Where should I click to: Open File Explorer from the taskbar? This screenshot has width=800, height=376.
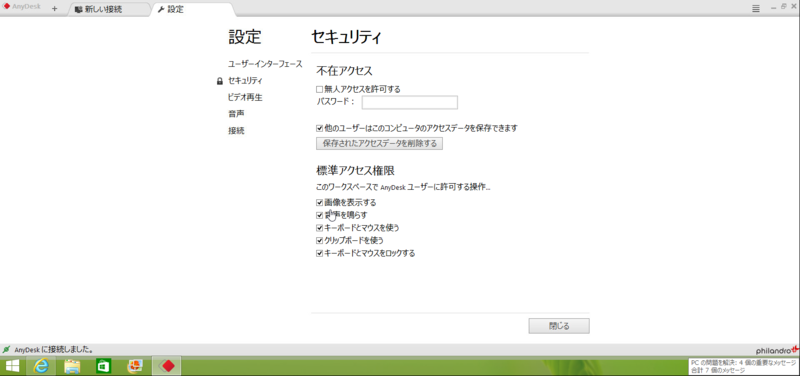click(x=72, y=366)
